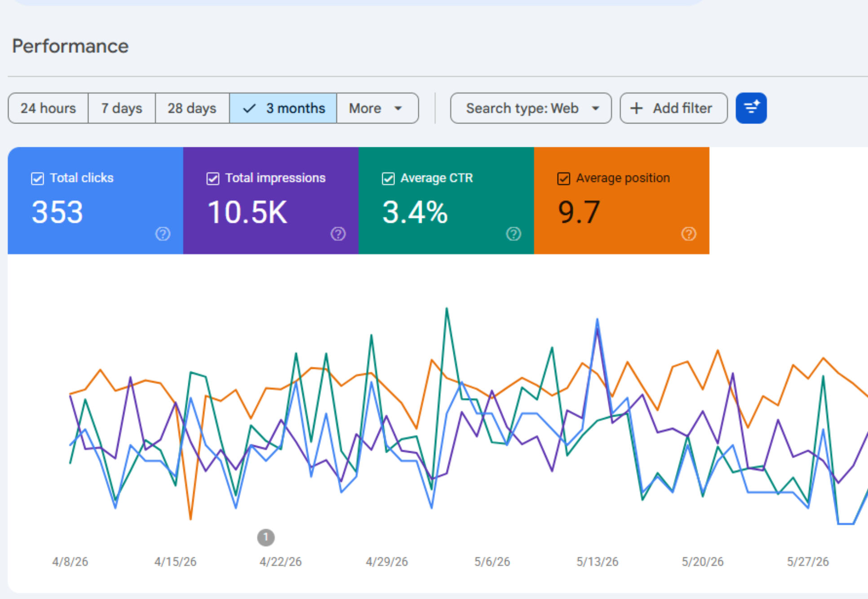Select the 7 days date range

coord(122,108)
